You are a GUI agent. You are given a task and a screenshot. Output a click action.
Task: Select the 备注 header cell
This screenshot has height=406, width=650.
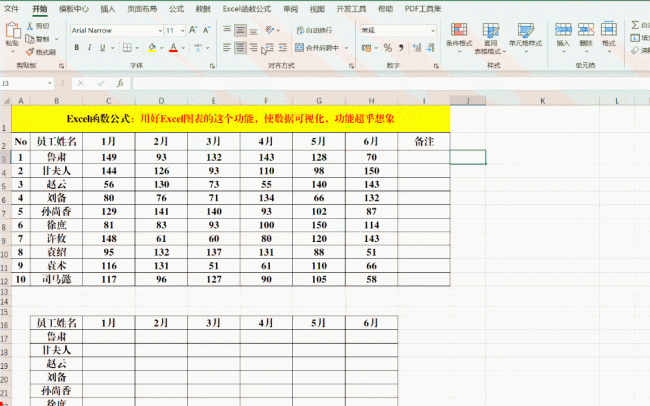click(x=424, y=141)
